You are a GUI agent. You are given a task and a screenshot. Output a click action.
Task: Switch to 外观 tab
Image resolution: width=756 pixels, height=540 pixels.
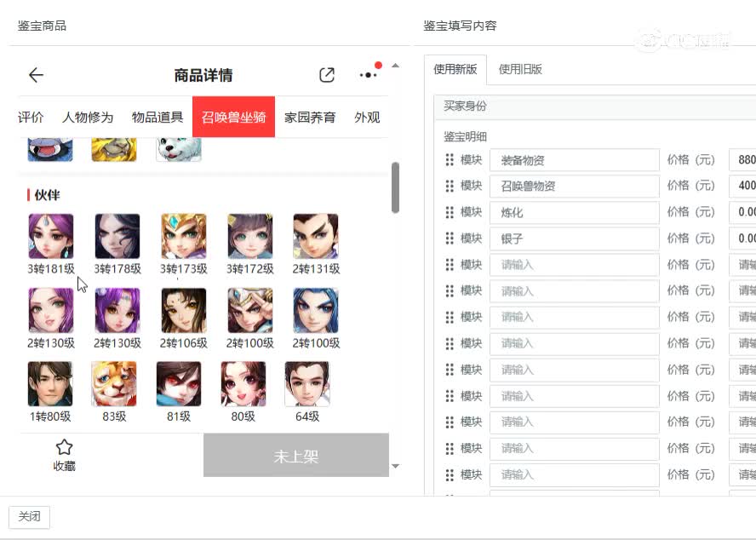pos(367,118)
